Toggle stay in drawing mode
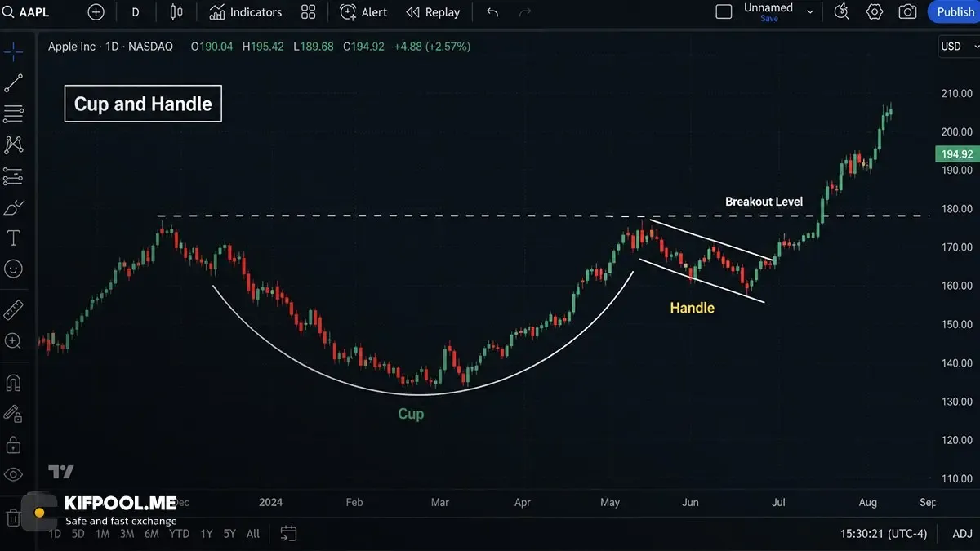The image size is (980, 551). [x=13, y=414]
